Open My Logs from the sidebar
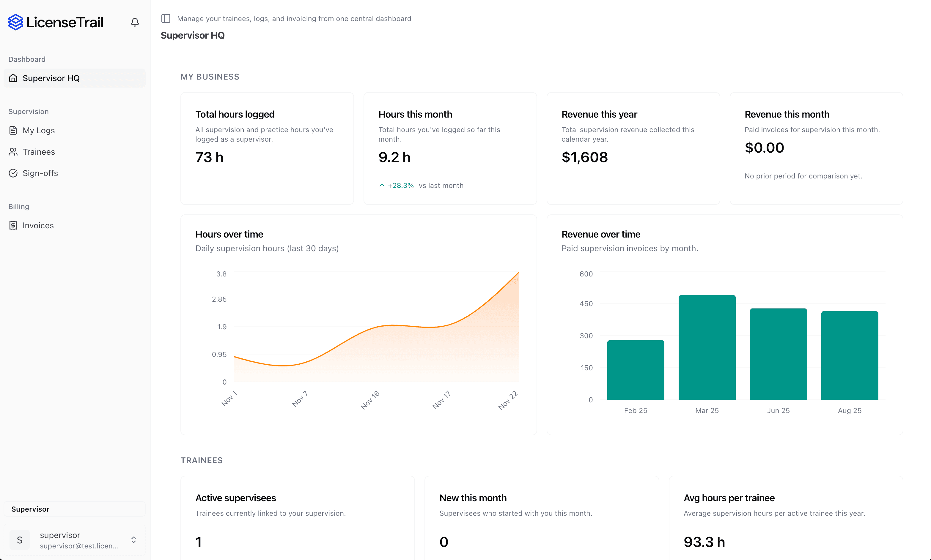Screen dimensions: 931x560 click(x=39, y=130)
